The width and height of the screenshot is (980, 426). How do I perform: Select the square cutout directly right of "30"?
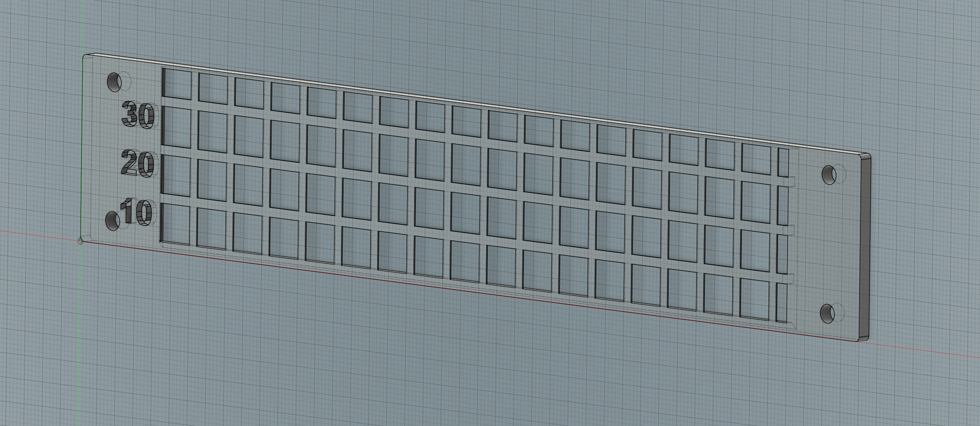pos(177,126)
